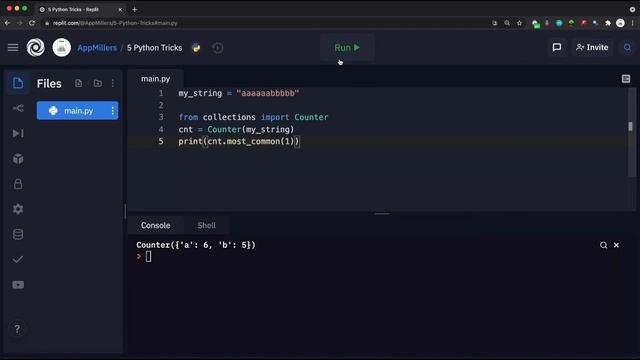Viewport: 640px width, 360px height.
Task: Switch to Shell tab
Action: pyautogui.click(x=207, y=225)
